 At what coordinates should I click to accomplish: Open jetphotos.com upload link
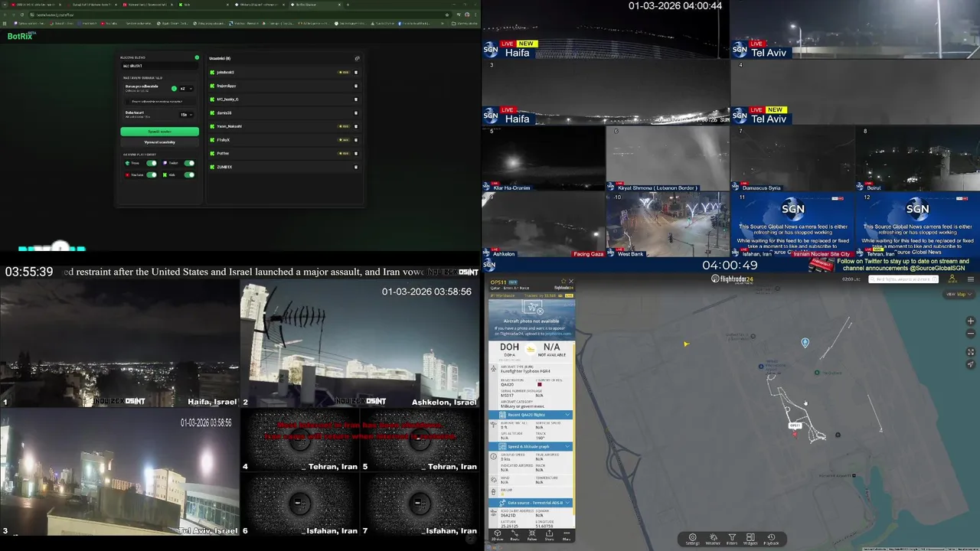tap(558, 334)
